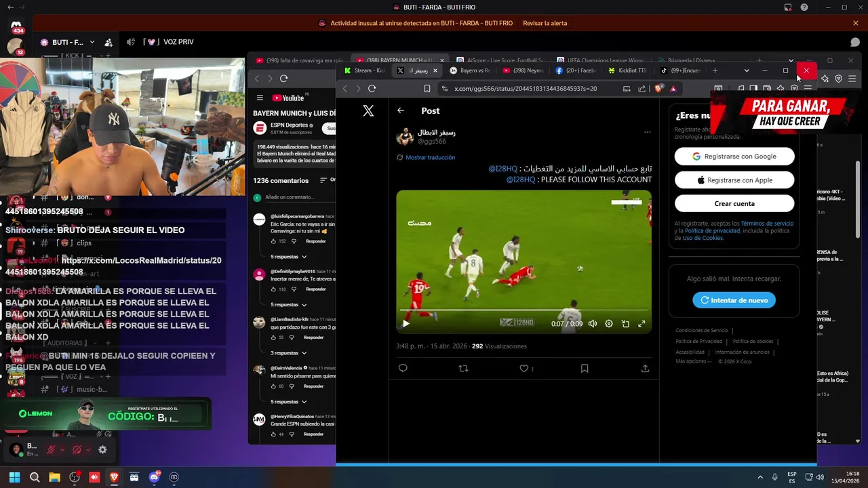Open Discord from the taskbar

pyautogui.click(x=154, y=477)
